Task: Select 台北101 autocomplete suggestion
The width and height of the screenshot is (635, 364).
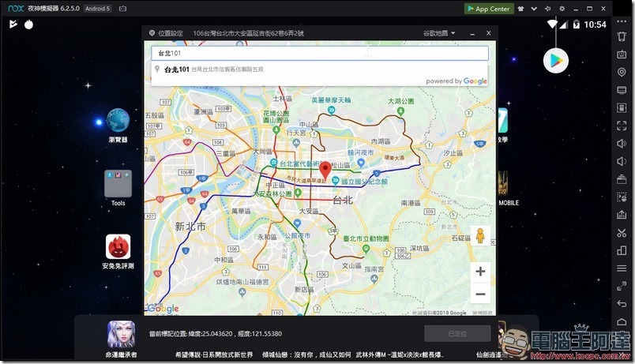Action: pos(320,69)
